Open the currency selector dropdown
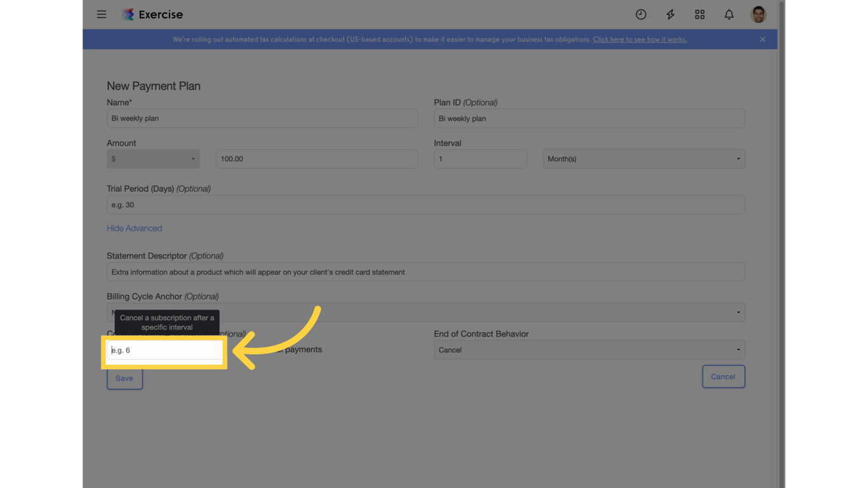The height and width of the screenshot is (488, 868). (x=153, y=159)
